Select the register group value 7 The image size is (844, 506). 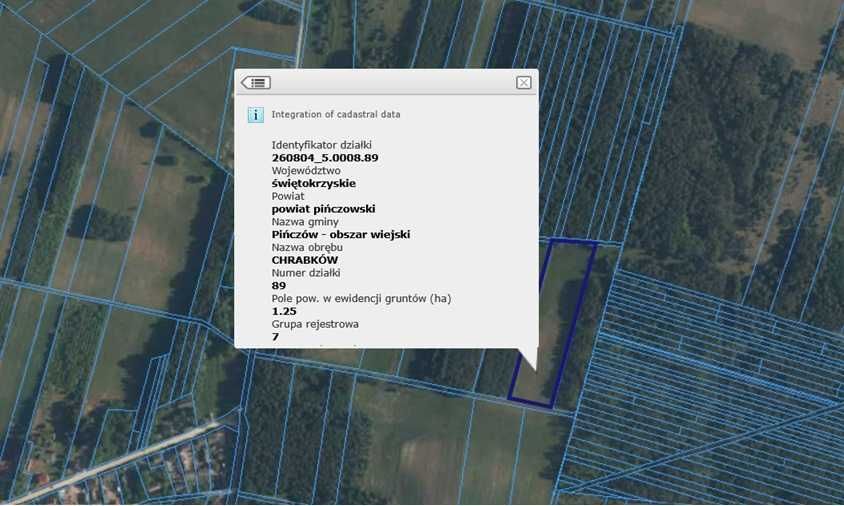275,337
